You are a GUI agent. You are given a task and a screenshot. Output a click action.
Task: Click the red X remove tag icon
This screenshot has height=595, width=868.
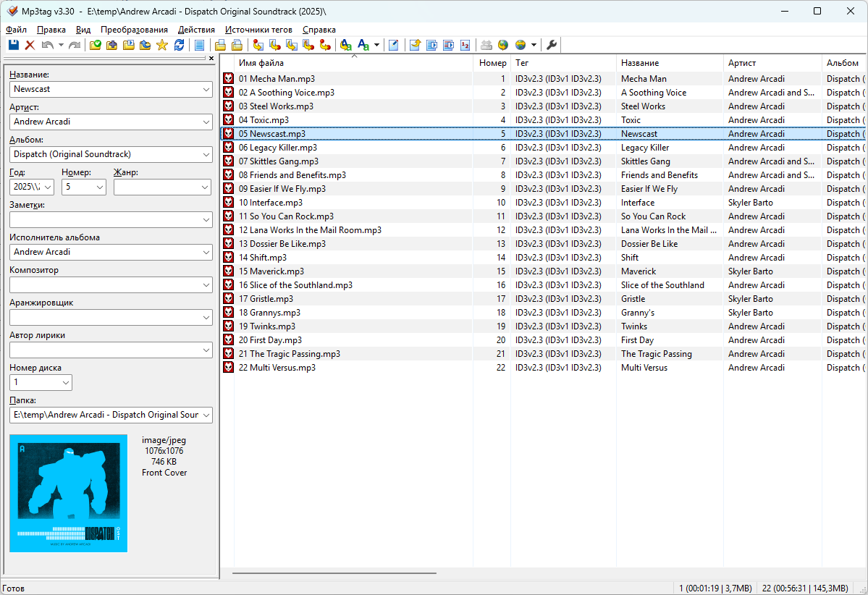click(30, 45)
